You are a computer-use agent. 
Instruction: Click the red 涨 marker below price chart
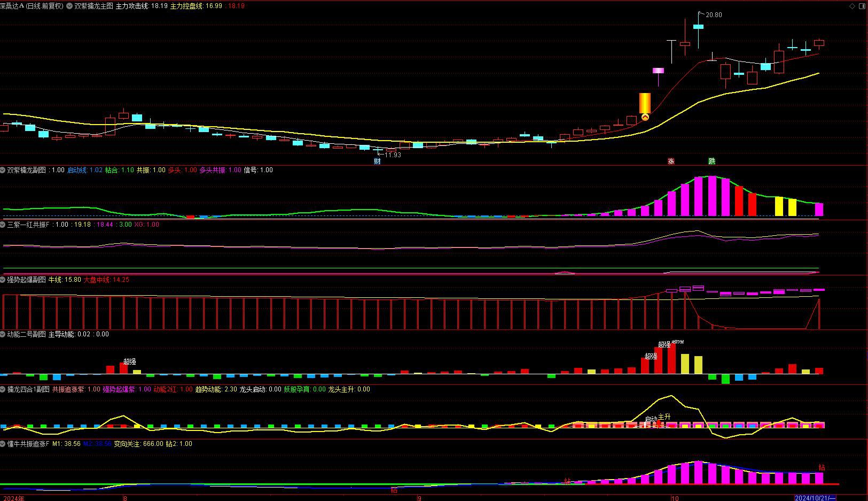click(x=671, y=161)
